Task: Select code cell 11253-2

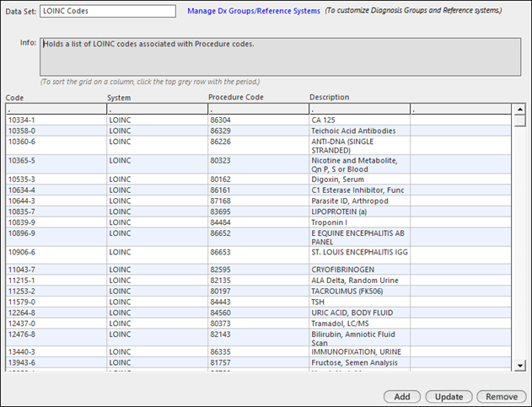Action: (56, 292)
